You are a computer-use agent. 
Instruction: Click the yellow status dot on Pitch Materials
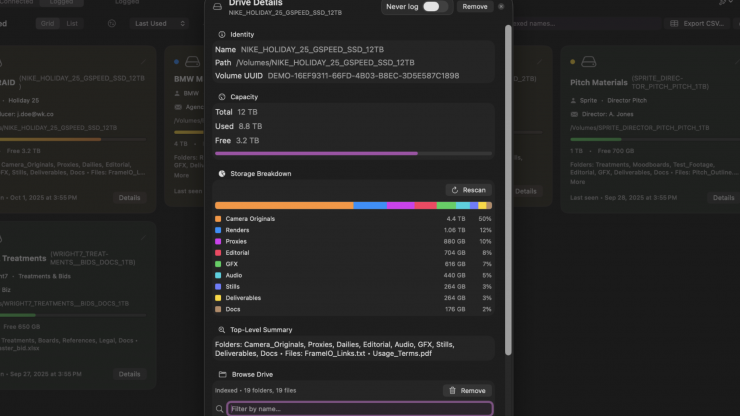click(572, 62)
